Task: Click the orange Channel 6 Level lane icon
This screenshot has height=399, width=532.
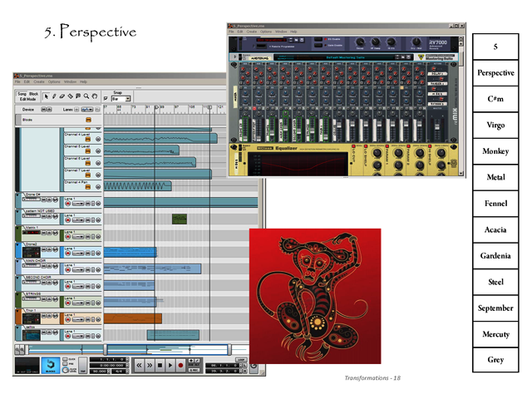Action: [88, 163]
